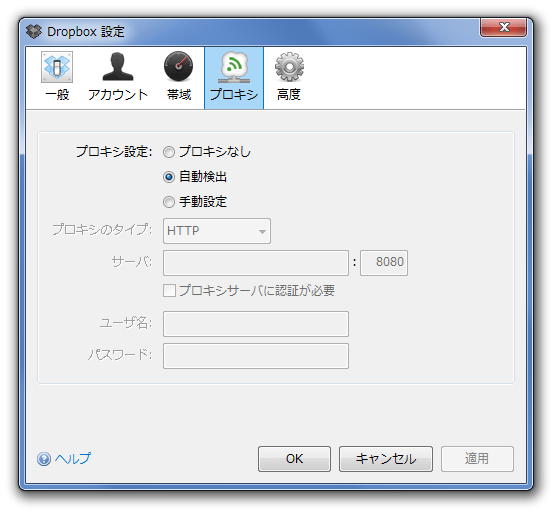Image resolution: width=555 pixels, height=513 pixels.
Task: Select the 手動設定 radio button
Action: (169, 202)
